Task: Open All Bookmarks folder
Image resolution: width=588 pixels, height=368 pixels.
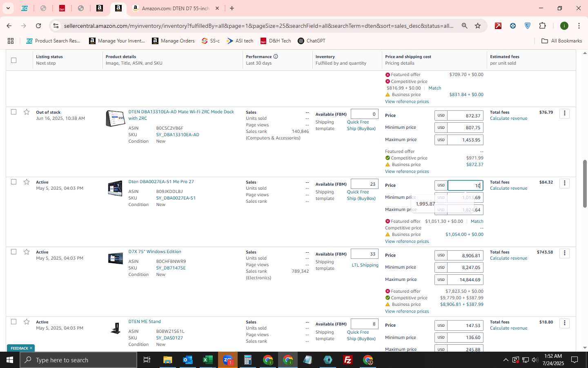Action: (561, 41)
